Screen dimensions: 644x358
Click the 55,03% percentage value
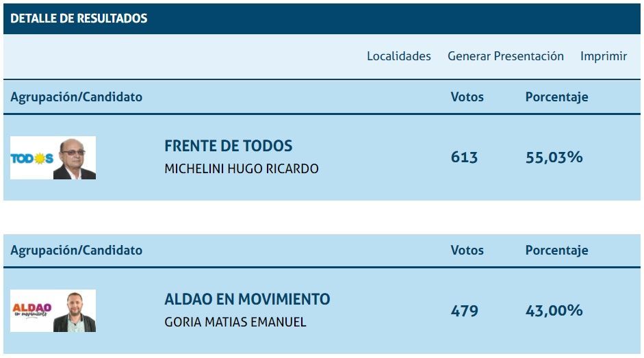coord(554,157)
